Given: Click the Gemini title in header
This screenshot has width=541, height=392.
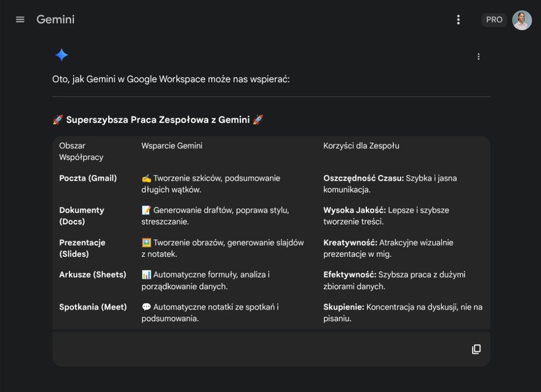Looking at the screenshot, I should click(x=55, y=19).
